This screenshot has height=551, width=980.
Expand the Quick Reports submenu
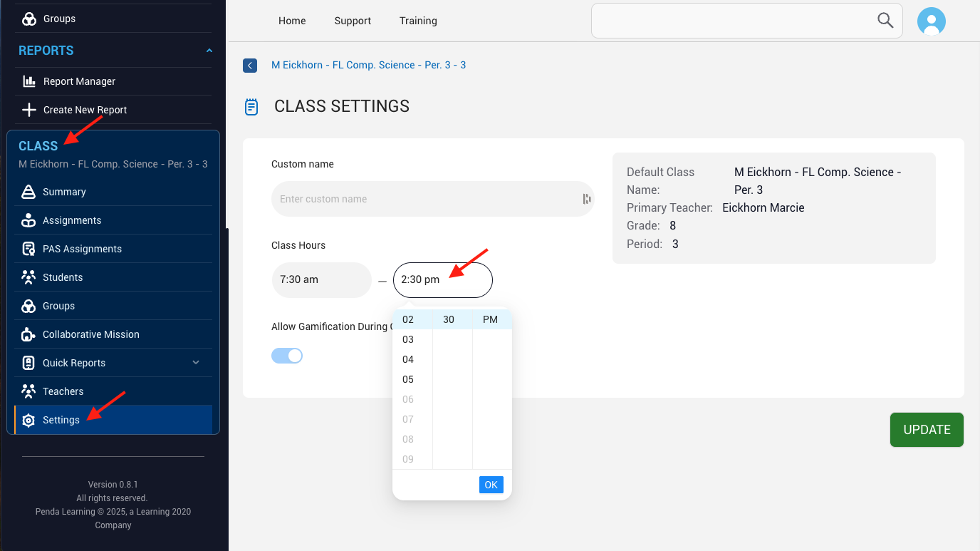(196, 362)
